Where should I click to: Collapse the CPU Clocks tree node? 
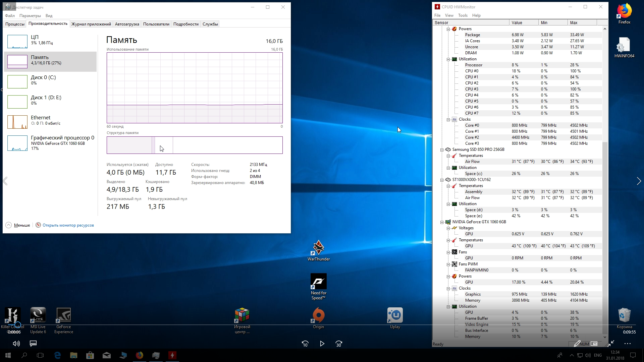coord(448,120)
